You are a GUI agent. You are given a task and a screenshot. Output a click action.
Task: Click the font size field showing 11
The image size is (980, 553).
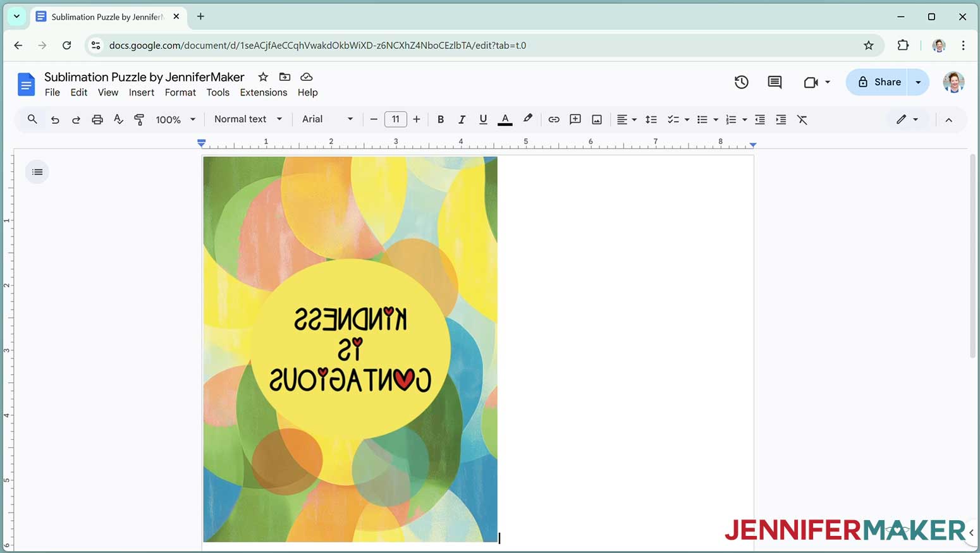click(x=395, y=119)
